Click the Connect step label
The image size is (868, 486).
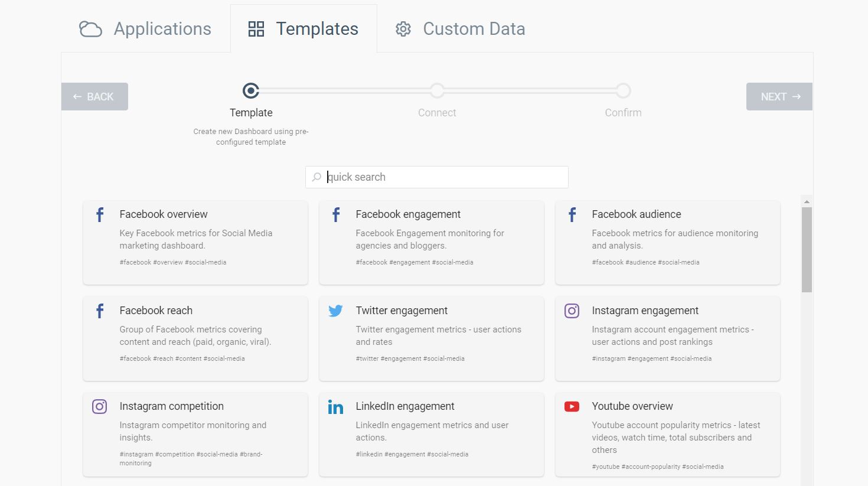tap(437, 113)
